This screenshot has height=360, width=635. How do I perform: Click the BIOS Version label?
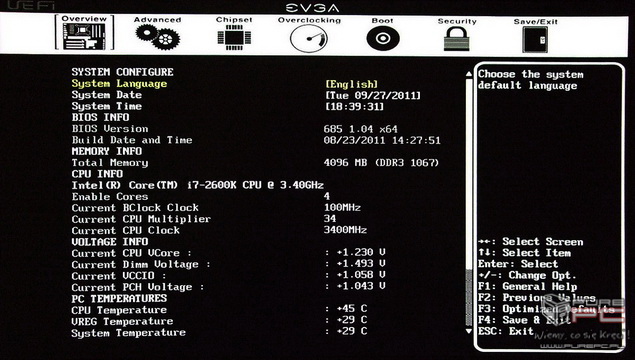coord(110,129)
